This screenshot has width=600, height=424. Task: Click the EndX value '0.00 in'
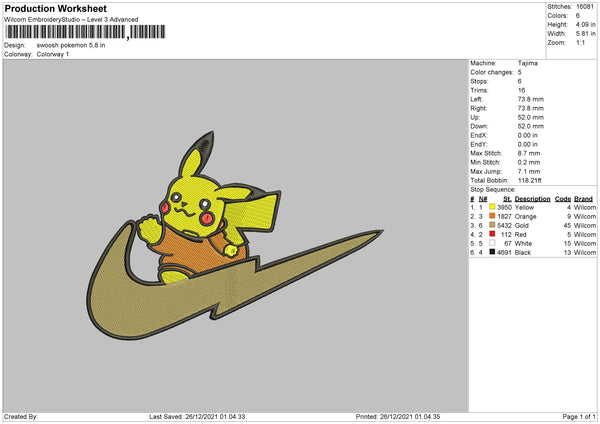click(528, 135)
